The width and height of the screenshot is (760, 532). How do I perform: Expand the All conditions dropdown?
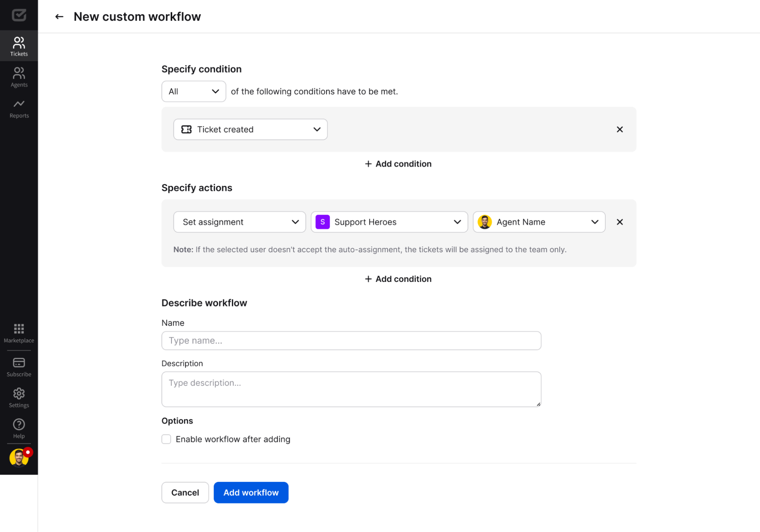(x=193, y=91)
